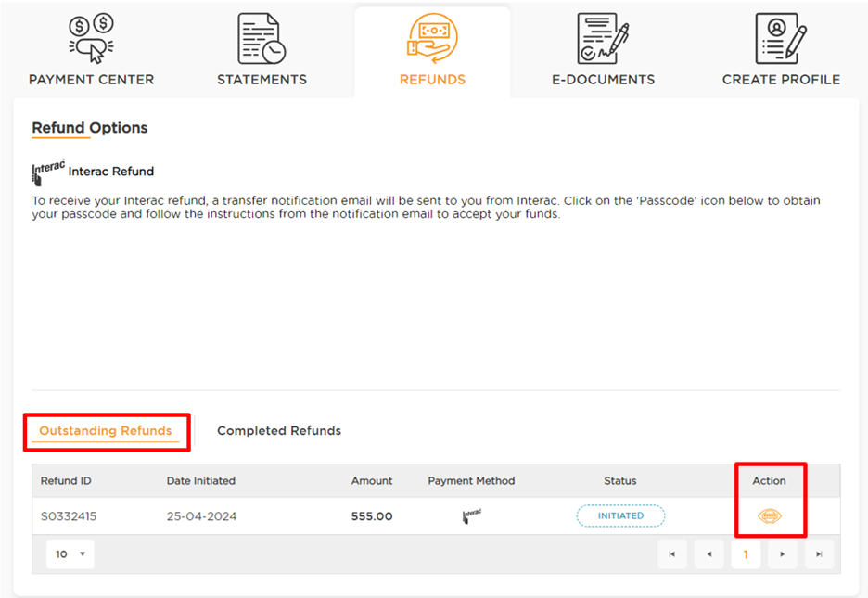Go to the first page of refunds
Viewport: 868px width, 598px height.
click(672, 554)
